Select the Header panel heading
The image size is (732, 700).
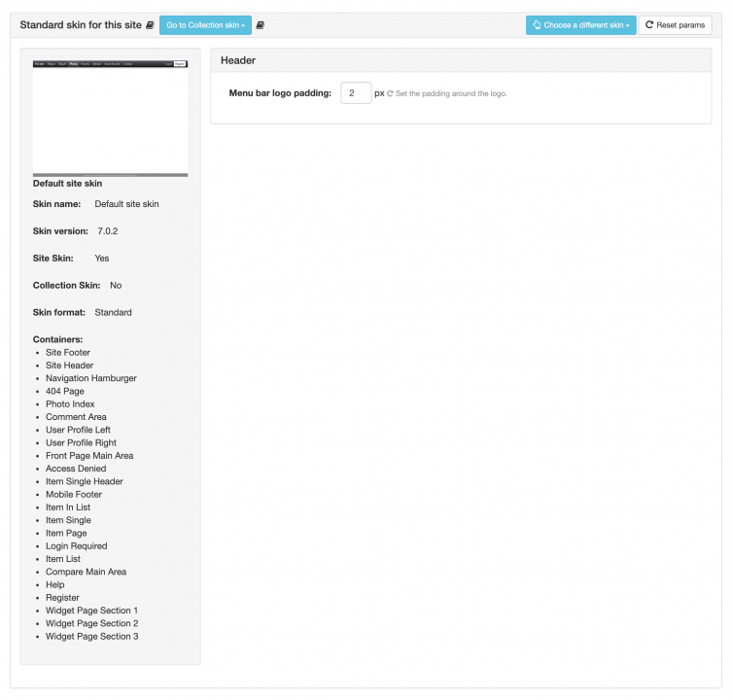[x=238, y=60]
